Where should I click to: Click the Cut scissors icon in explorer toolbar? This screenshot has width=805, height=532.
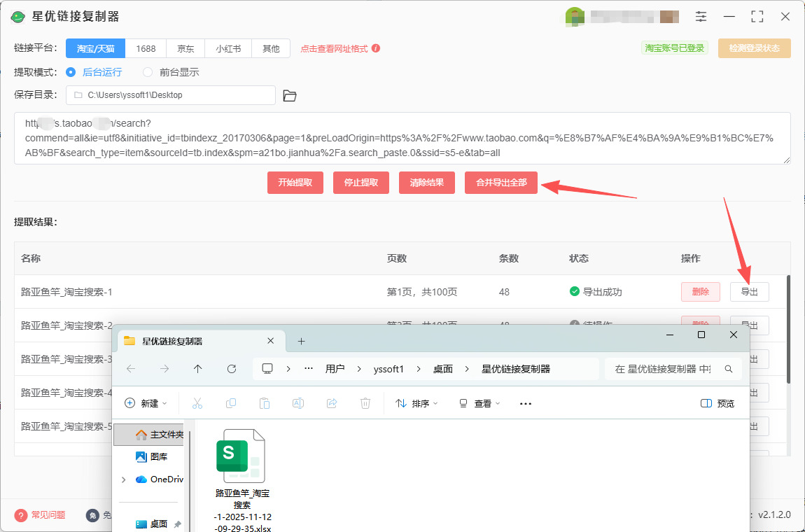tap(197, 404)
